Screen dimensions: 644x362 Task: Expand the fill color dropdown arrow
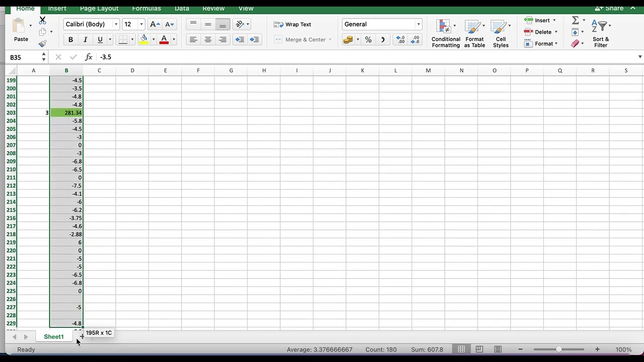153,40
